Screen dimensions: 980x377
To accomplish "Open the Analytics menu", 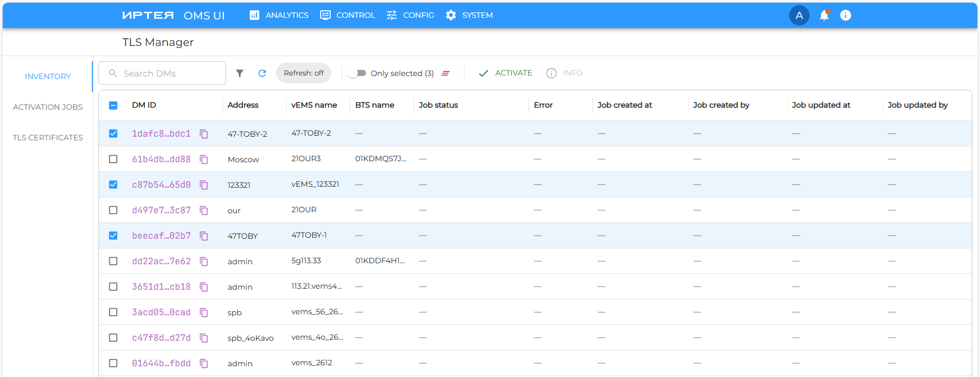I will coord(279,15).
